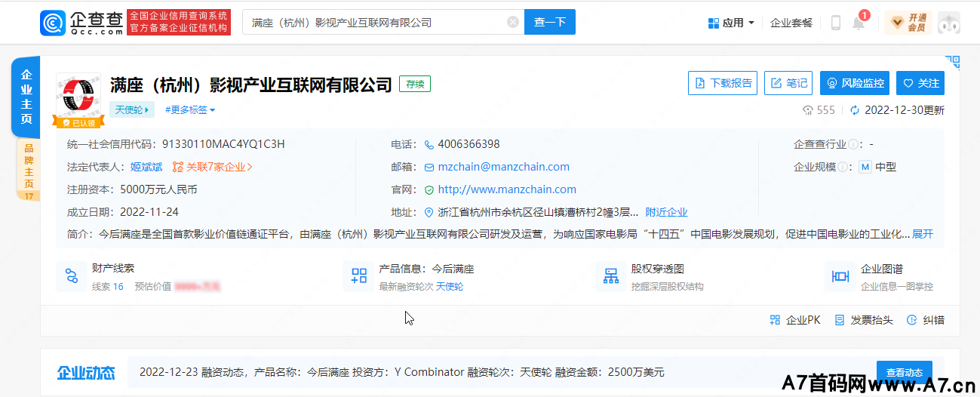Open the 企业图谱 enterprise map icon
This screenshot has width=980, height=397.
point(840,276)
